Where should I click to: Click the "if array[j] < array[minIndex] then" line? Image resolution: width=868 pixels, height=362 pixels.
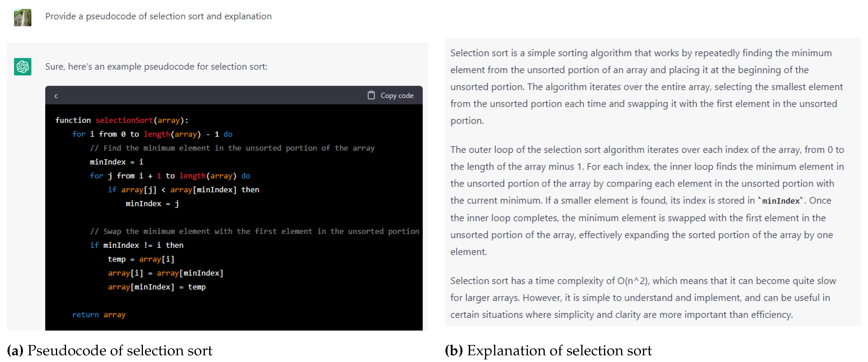tap(183, 190)
